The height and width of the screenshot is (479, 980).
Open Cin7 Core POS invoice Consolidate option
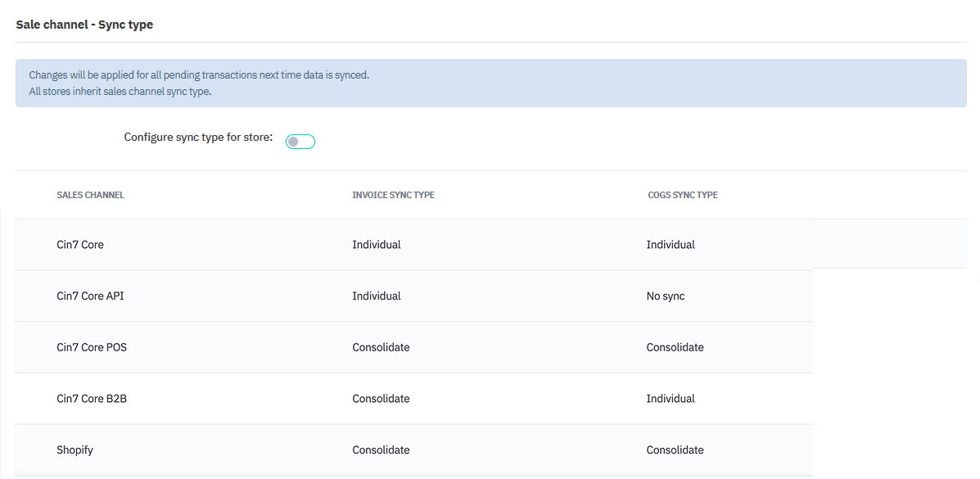tap(381, 347)
